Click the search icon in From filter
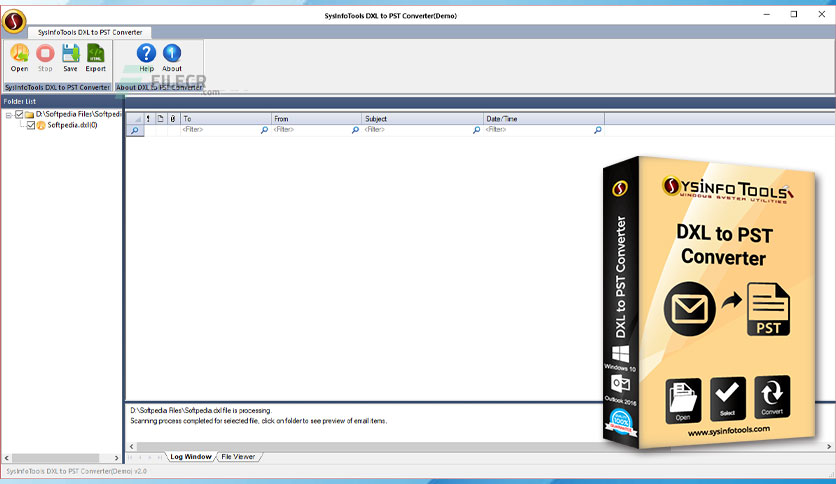The image size is (836, 484). (355, 130)
